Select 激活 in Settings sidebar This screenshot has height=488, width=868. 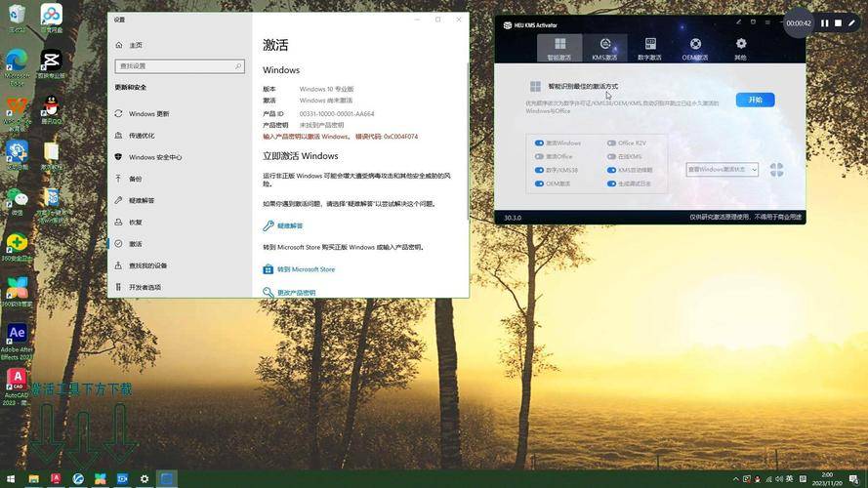[180, 243]
